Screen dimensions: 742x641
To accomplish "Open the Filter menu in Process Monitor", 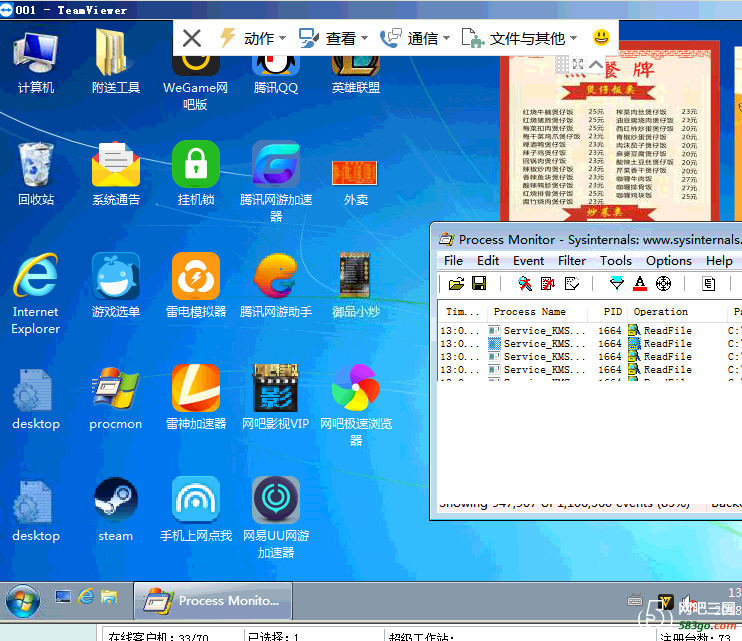I will (x=572, y=261).
